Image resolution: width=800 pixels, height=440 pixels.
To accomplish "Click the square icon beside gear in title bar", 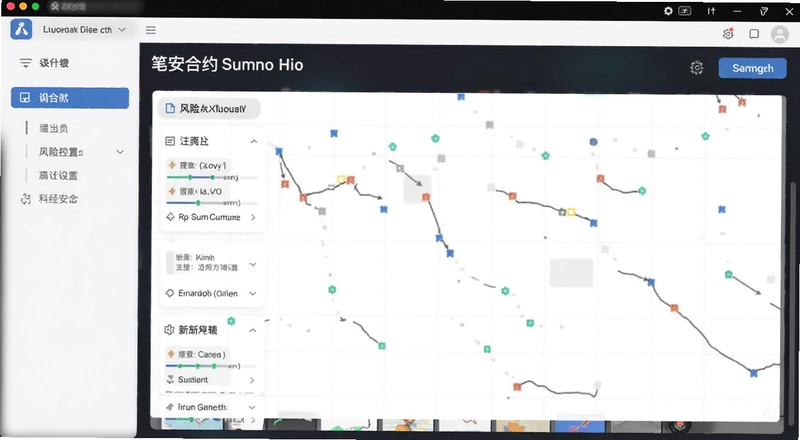I will (x=685, y=11).
